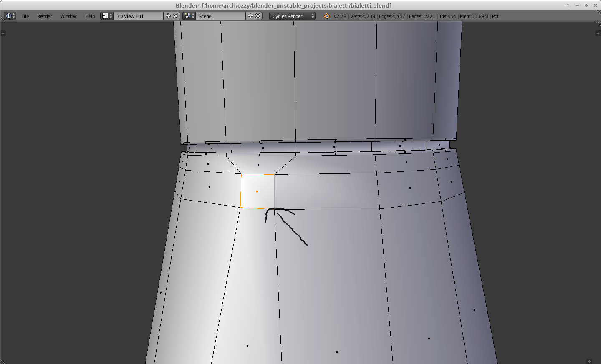The width and height of the screenshot is (601, 364).
Task: Open the File menu
Action: (x=25, y=16)
